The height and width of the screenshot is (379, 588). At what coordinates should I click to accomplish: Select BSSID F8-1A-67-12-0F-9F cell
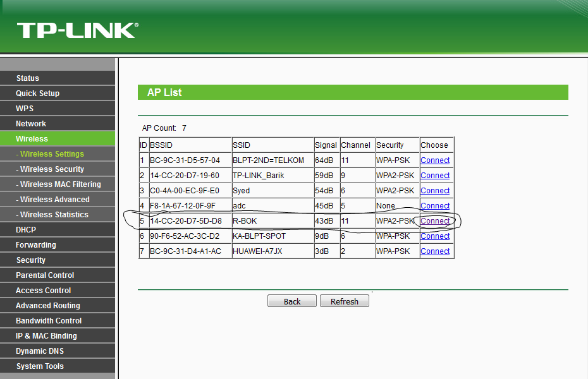pyautogui.click(x=190, y=205)
